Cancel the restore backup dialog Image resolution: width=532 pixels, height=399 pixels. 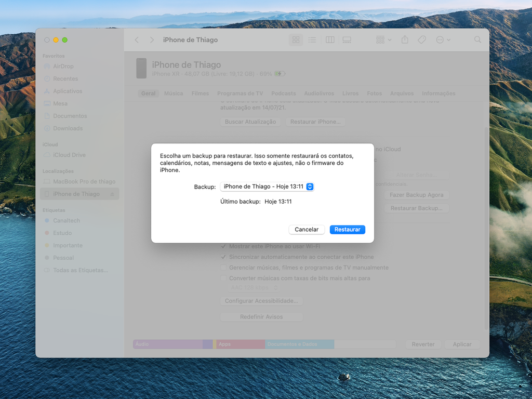coord(307,229)
